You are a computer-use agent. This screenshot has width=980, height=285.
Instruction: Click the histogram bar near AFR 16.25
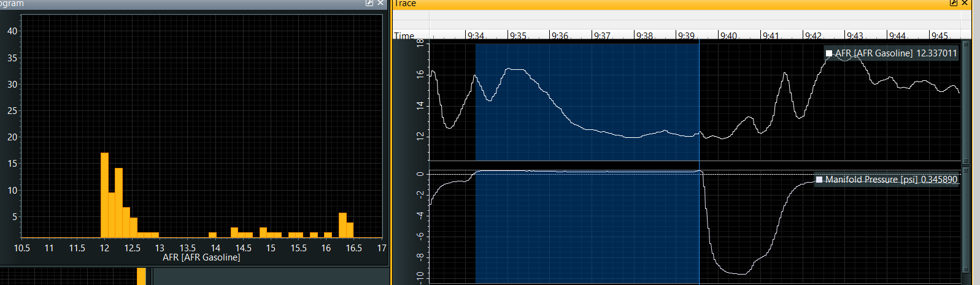[x=342, y=225]
